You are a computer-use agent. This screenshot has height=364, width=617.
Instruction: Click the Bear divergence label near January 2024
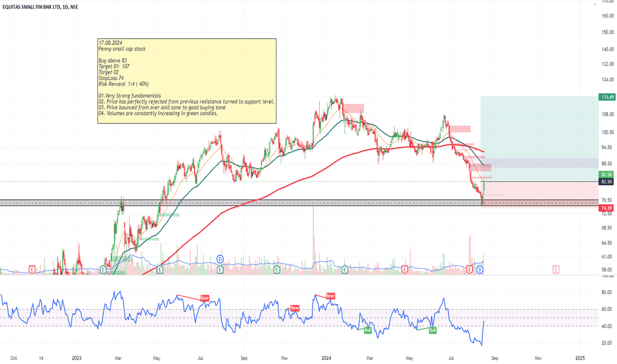pos(330,296)
